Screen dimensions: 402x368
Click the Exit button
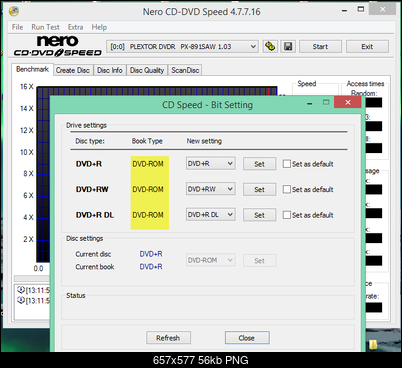point(367,47)
